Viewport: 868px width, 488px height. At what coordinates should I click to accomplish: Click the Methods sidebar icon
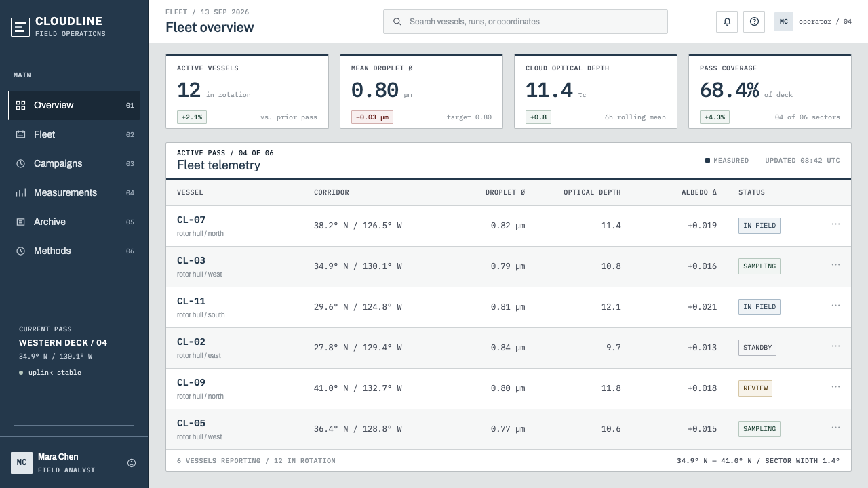(21, 251)
